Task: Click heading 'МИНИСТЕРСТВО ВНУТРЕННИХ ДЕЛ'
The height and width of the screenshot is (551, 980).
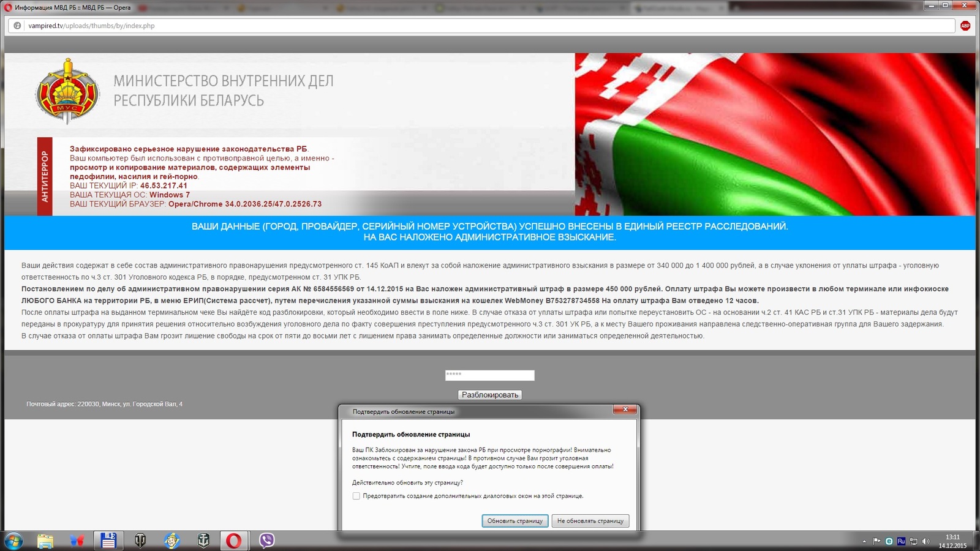Action: pos(224,81)
